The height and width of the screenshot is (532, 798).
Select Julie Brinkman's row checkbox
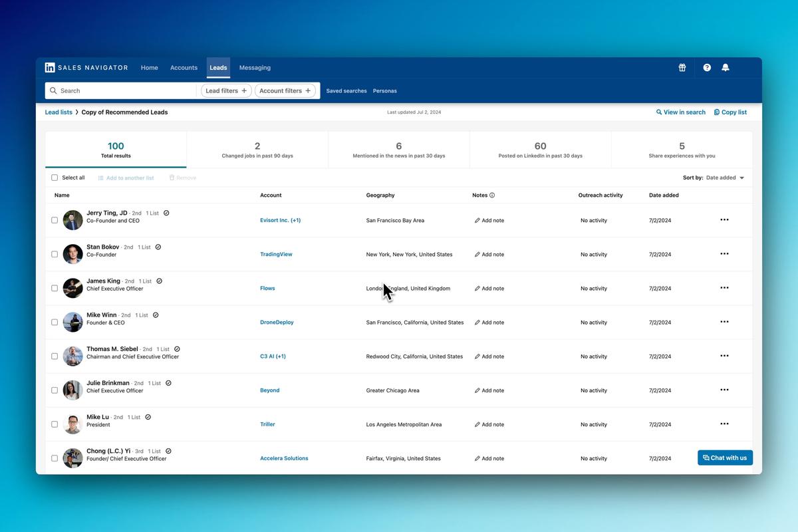click(55, 390)
